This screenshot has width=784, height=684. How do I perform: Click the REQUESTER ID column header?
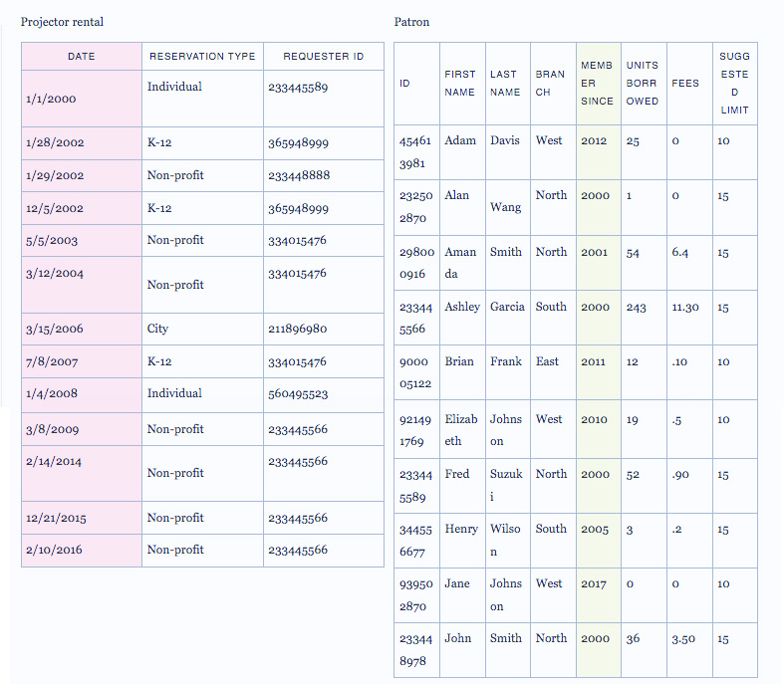324,57
